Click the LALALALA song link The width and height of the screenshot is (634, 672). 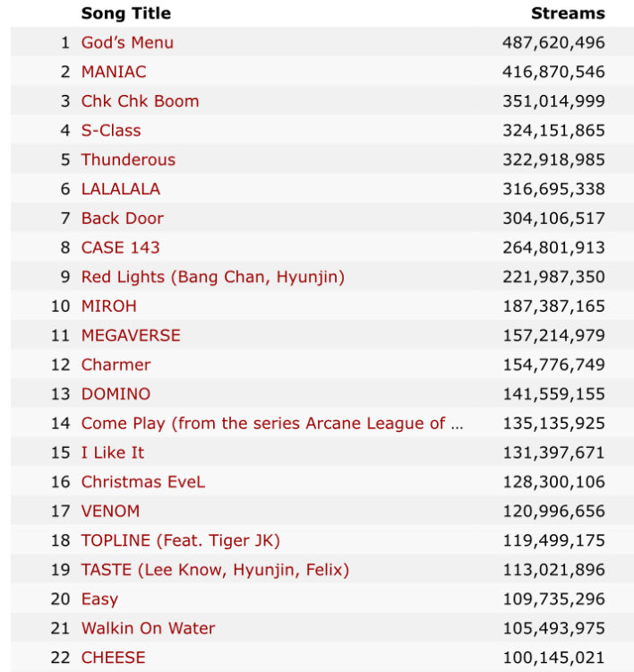click(x=121, y=189)
